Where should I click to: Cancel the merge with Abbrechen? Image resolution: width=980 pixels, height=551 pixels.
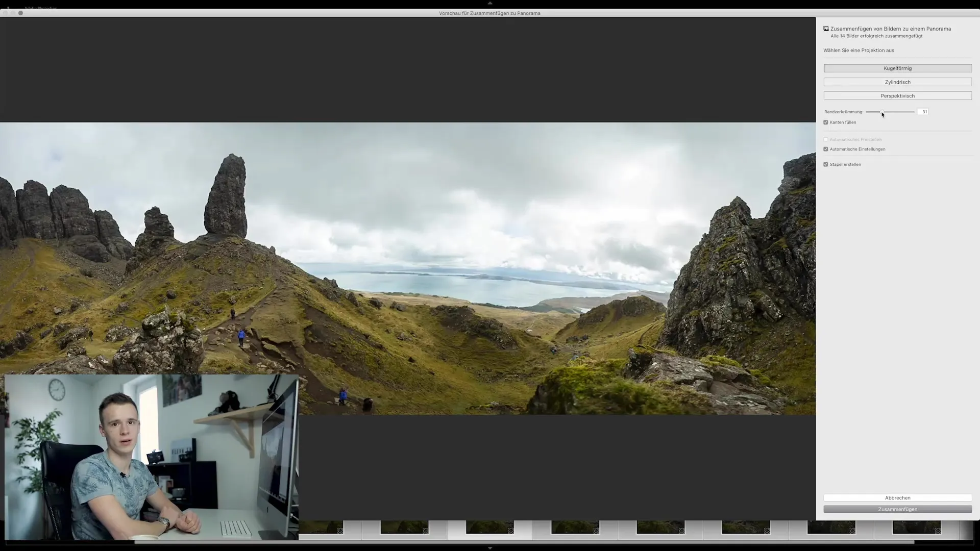point(897,498)
